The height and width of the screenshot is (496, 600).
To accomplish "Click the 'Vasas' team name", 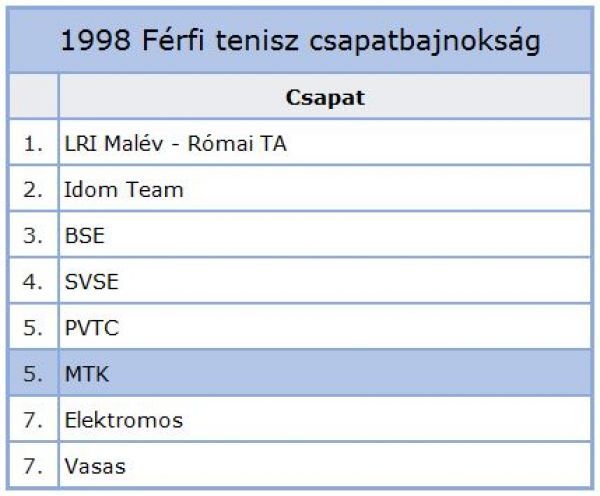I will click(95, 466).
